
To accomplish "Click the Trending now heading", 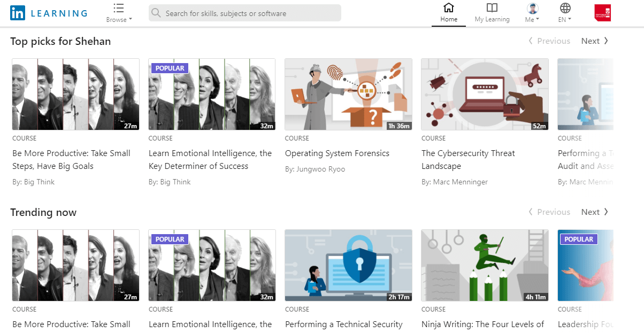I will 43,212.
